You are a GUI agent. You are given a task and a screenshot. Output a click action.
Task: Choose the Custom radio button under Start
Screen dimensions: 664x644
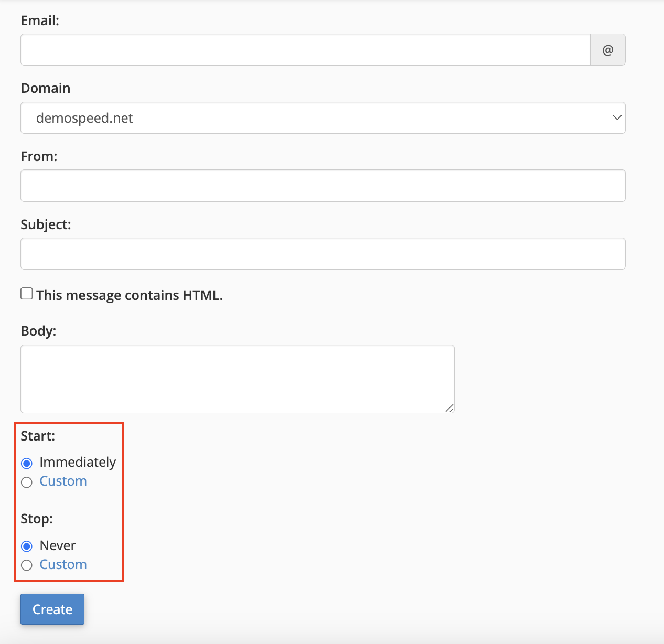(27, 482)
